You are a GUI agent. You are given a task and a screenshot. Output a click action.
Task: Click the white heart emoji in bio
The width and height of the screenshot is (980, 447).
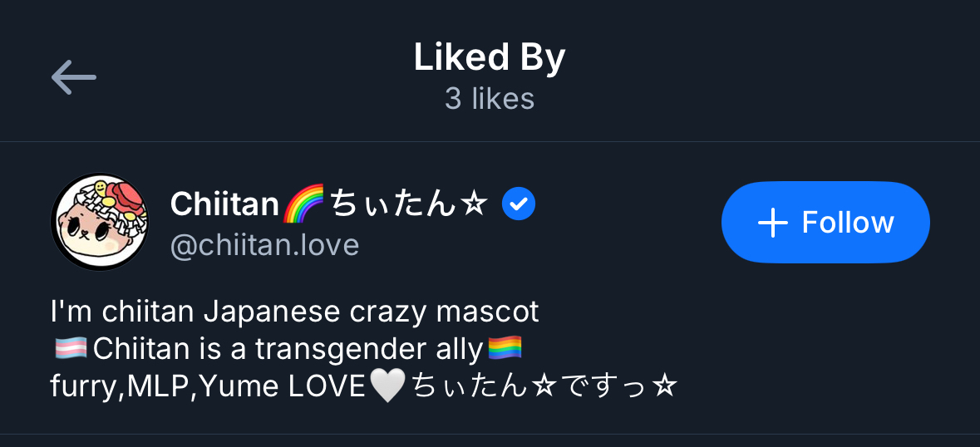(x=387, y=386)
